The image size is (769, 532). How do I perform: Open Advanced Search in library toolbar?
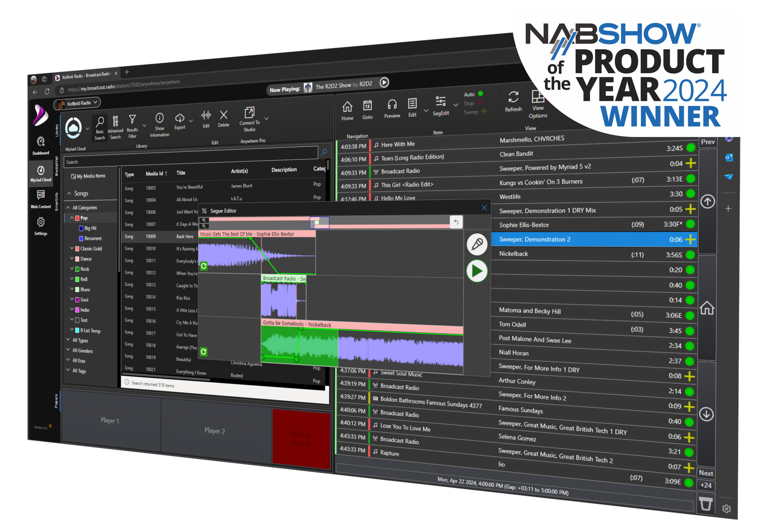click(x=115, y=127)
